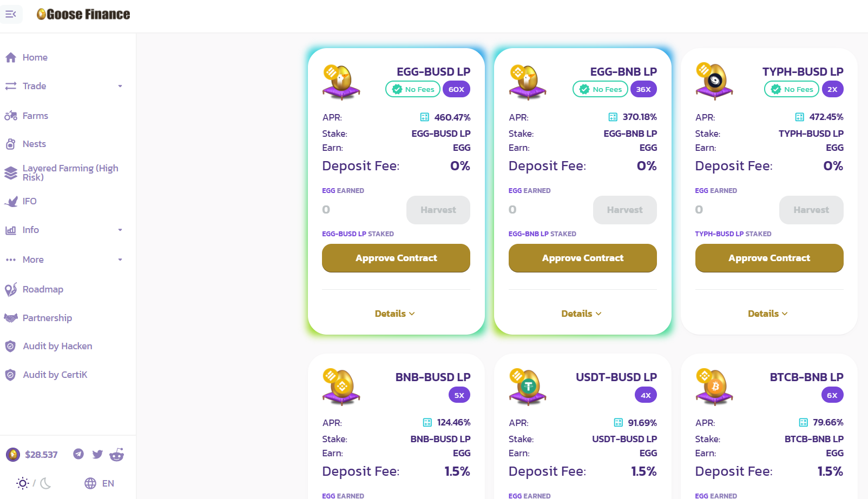Collapse the sidebar with the menu icon
This screenshot has width=868, height=499.
(11, 14)
